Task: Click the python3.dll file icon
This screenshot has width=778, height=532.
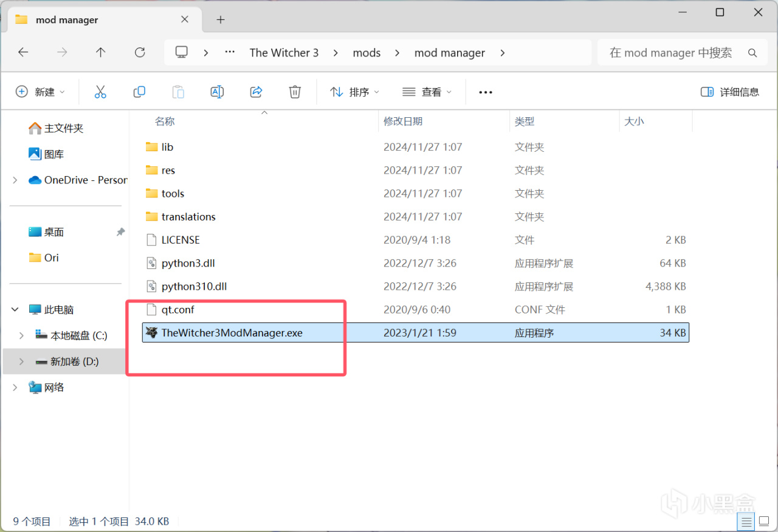Action: [152, 263]
